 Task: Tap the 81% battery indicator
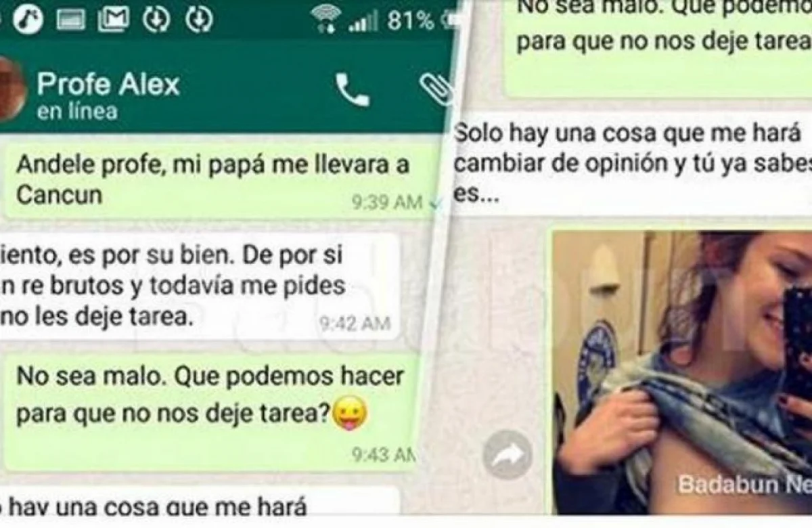[x=411, y=22]
